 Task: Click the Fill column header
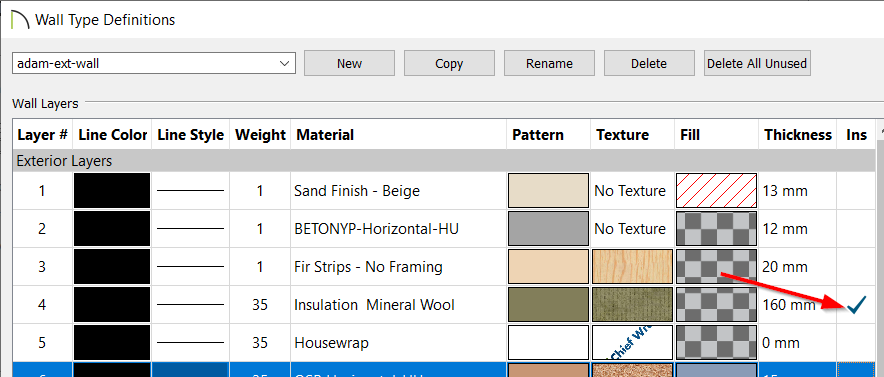click(x=717, y=135)
